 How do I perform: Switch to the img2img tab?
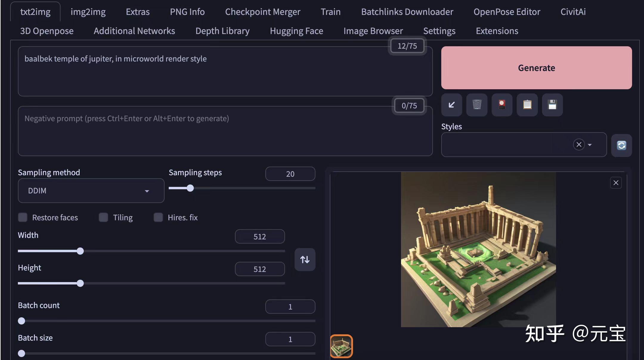click(x=88, y=12)
